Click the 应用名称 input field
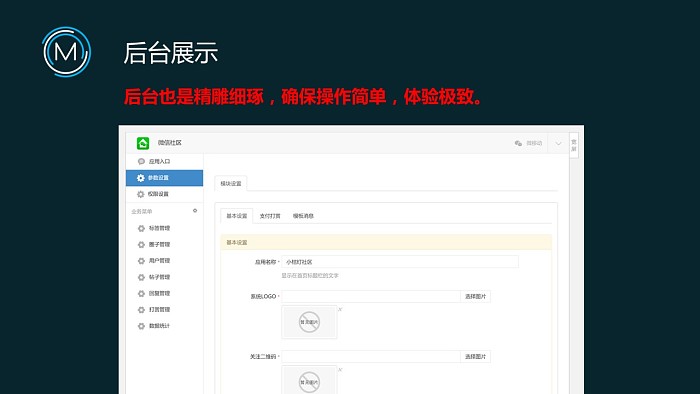Screen dimensions: 700x394 (x=400, y=262)
